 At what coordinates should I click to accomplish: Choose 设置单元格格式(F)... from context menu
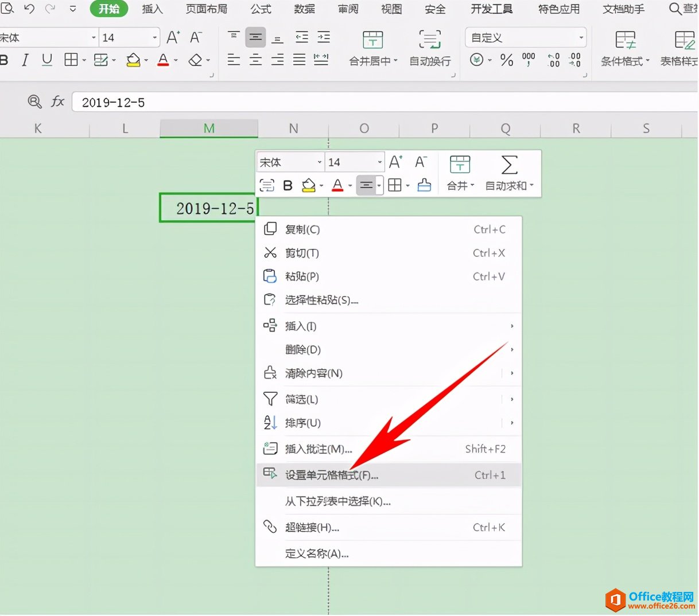point(389,475)
